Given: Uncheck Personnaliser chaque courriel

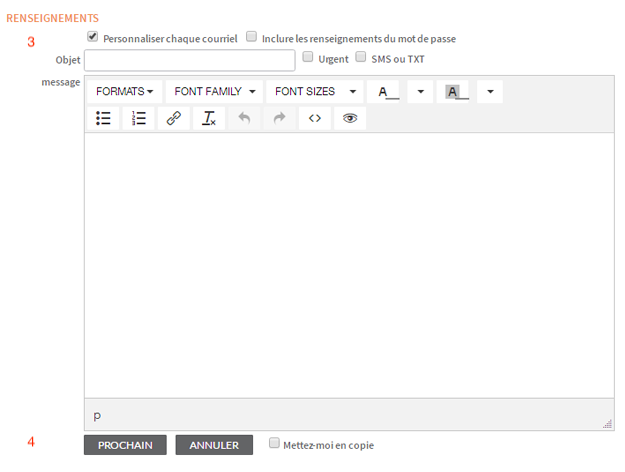Looking at the screenshot, I should [x=92, y=37].
